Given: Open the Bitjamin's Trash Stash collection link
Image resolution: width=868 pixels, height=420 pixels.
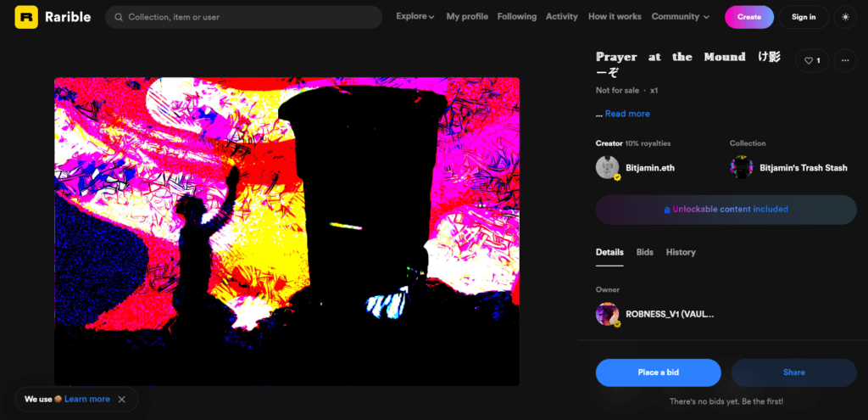Looking at the screenshot, I should pos(804,167).
